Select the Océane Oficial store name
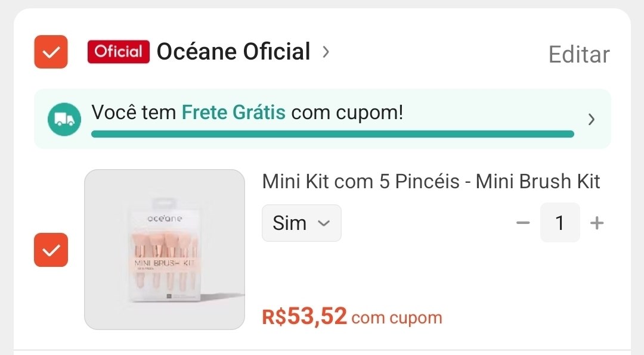The image size is (644, 355). [233, 52]
